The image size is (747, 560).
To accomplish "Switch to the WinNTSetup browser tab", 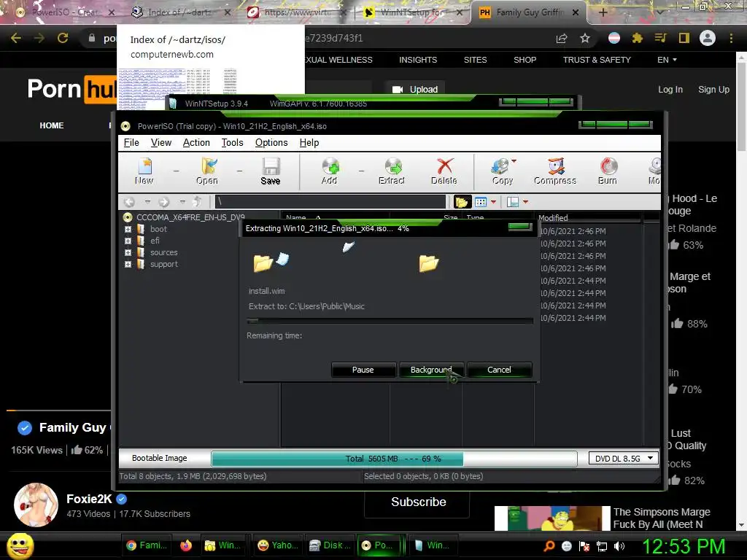I will (411, 12).
